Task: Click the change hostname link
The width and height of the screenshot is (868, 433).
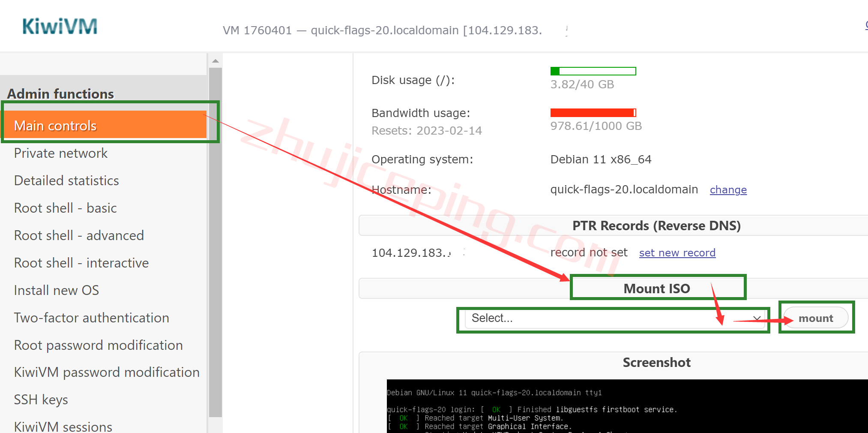Action: pos(728,190)
